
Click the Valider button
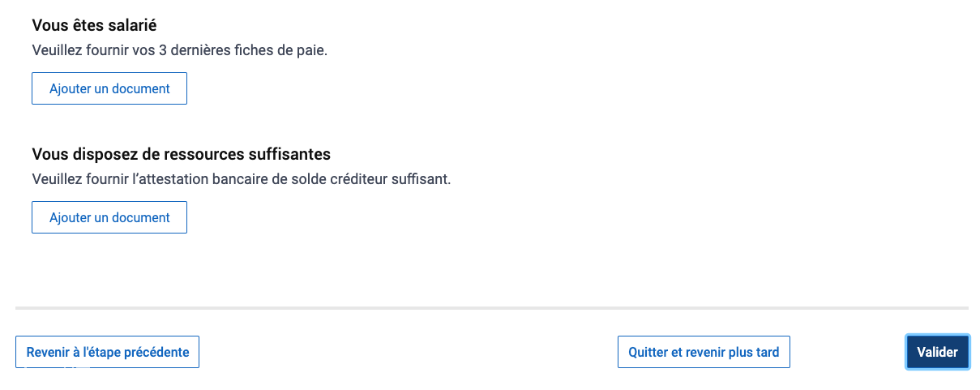pos(937,352)
